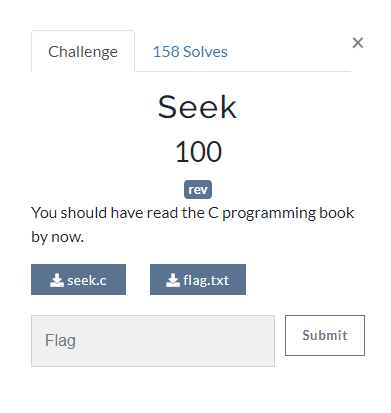Click the flag.txt file name label
This screenshot has width=391, height=413.
(x=206, y=281)
